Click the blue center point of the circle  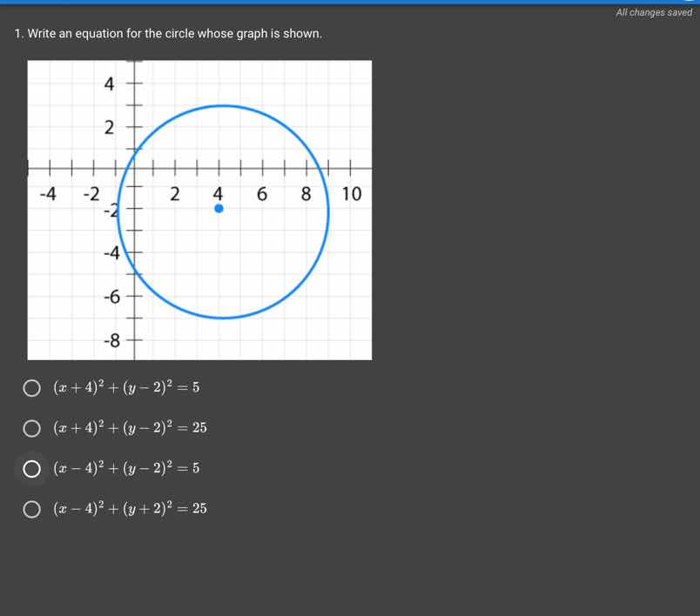pos(219,208)
